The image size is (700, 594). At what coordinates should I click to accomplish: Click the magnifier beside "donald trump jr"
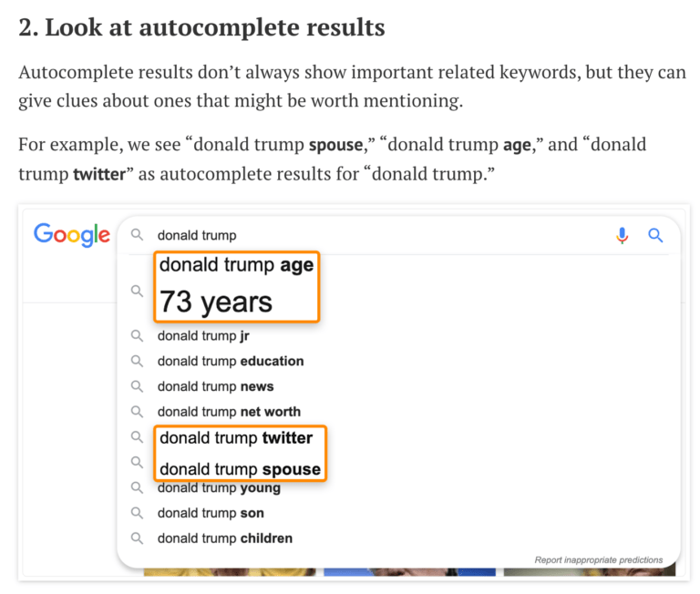tap(137, 335)
